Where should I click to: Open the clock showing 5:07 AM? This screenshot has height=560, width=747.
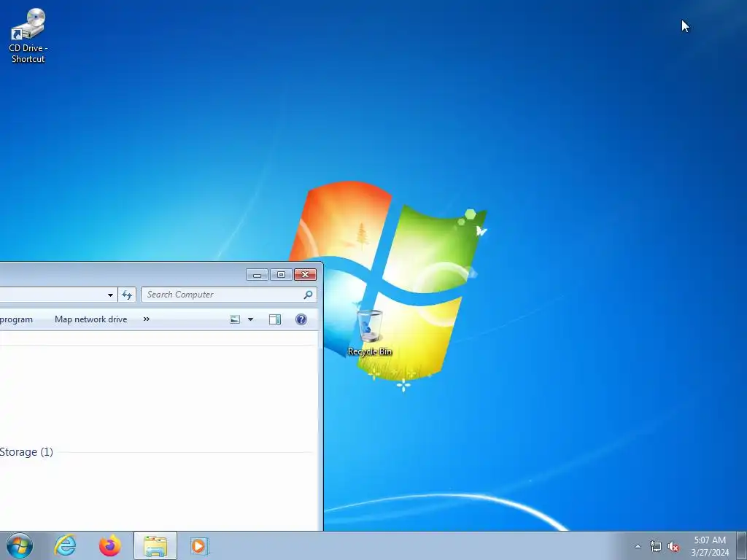tap(710, 546)
